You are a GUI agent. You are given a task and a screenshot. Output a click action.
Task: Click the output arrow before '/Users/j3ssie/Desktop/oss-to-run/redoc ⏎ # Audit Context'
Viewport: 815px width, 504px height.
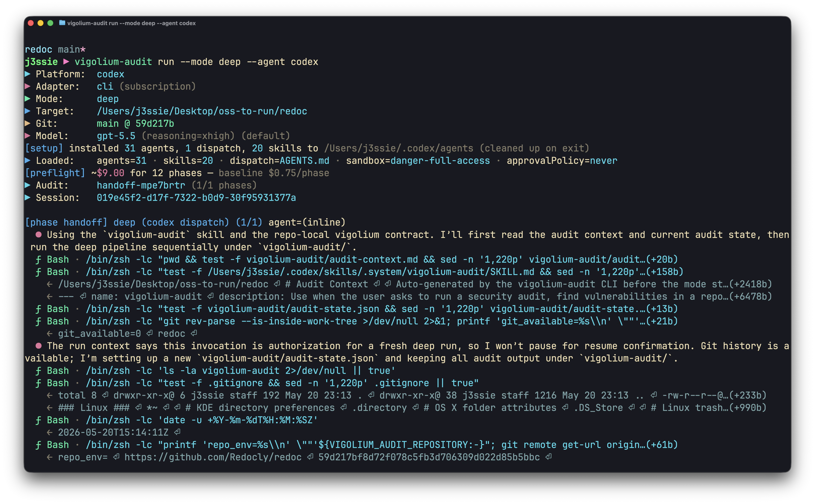pyautogui.click(x=50, y=284)
